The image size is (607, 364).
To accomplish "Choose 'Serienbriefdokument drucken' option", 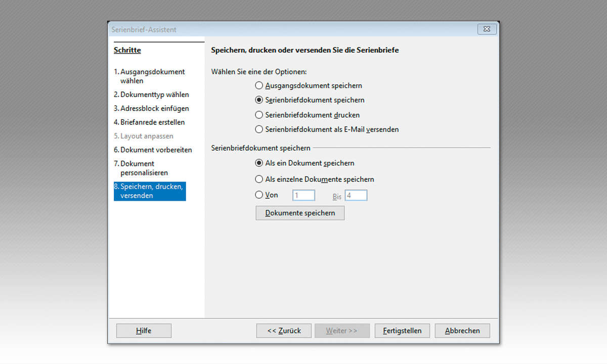I will coord(308,115).
